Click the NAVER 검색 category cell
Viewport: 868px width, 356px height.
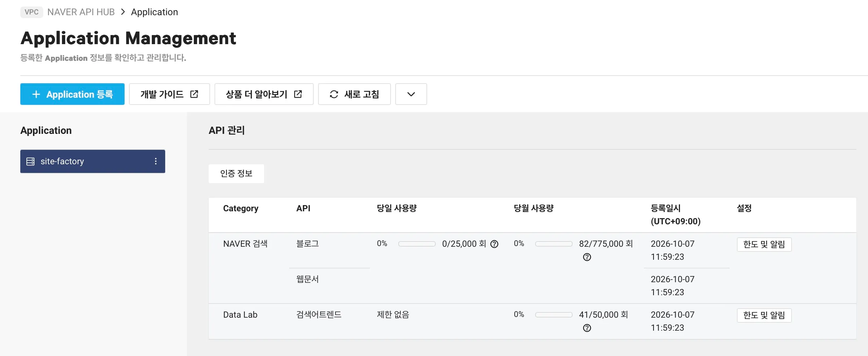pos(245,244)
